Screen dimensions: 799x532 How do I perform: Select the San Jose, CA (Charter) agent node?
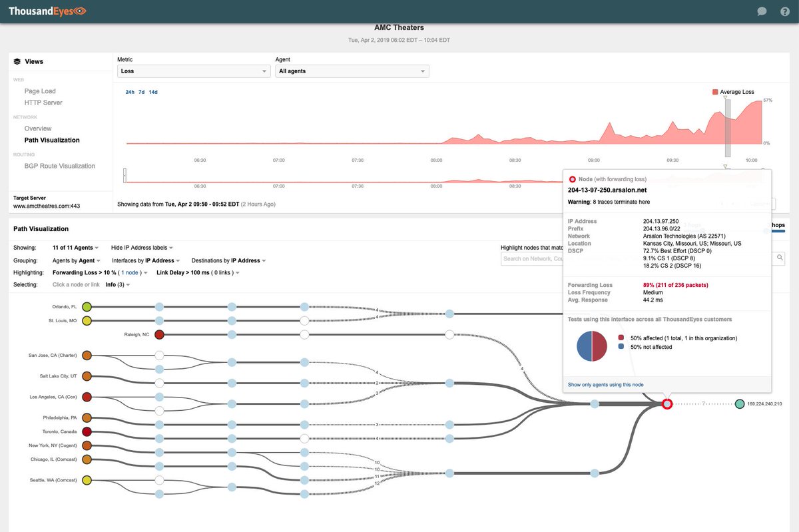click(87, 356)
